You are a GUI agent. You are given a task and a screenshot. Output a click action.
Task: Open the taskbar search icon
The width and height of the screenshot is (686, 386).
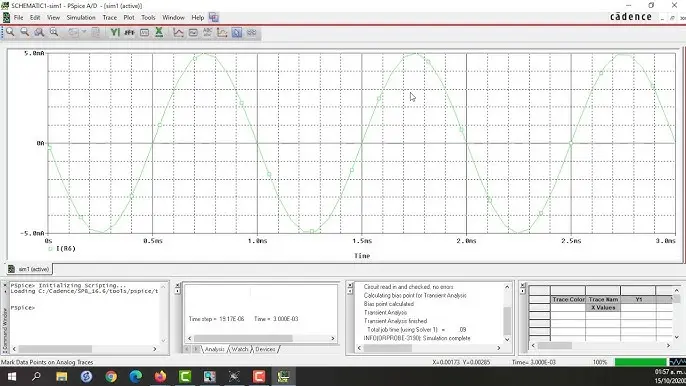(x=36, y=376)
